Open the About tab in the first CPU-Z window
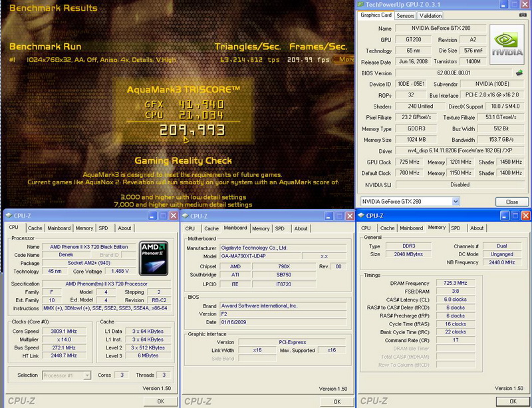The width and height of the screenshot is (532, 408). click(124, 228)
